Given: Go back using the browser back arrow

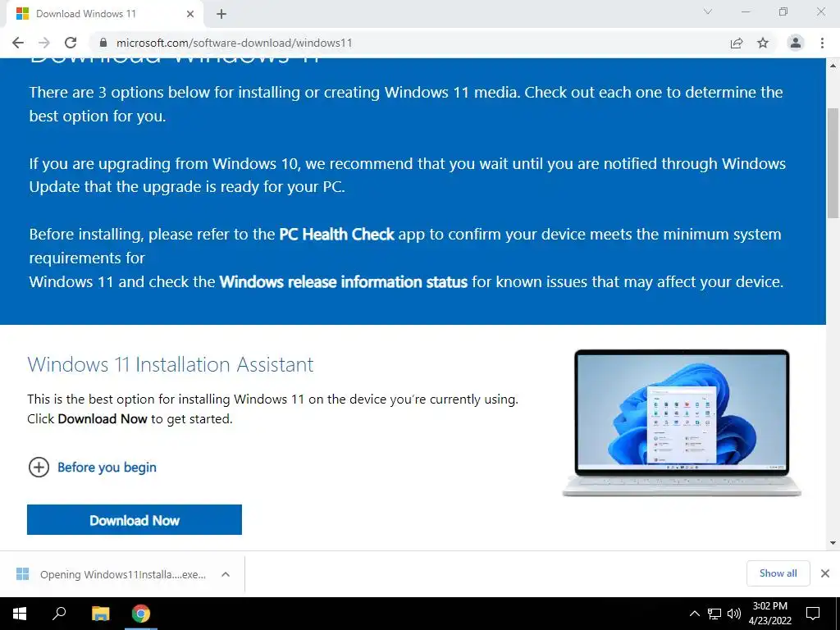Looking at the screenshot, I should point(18,43).
